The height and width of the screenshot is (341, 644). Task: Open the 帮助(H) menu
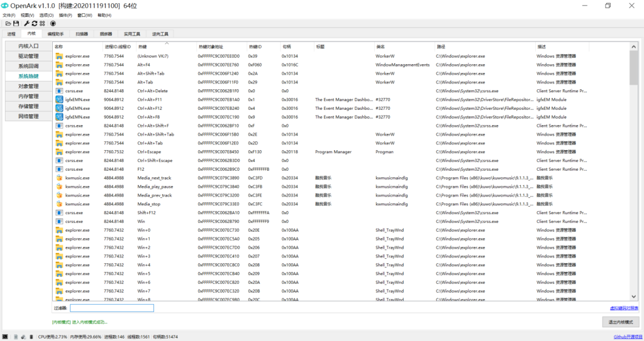tap(104, 15)
